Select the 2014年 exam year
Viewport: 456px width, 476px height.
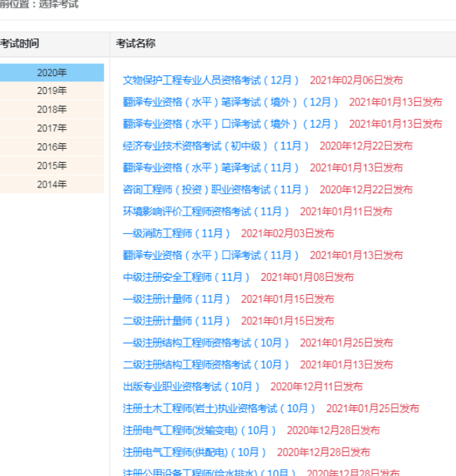[52, 185]
